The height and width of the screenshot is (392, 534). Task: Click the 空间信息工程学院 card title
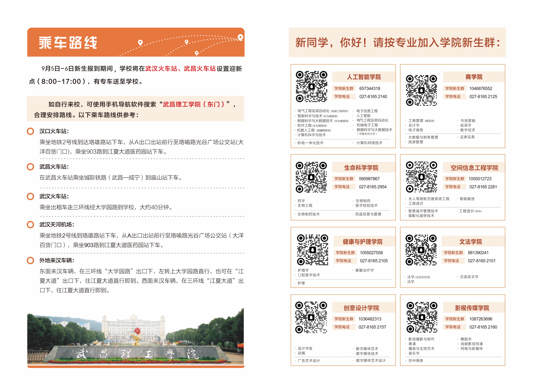474,168
